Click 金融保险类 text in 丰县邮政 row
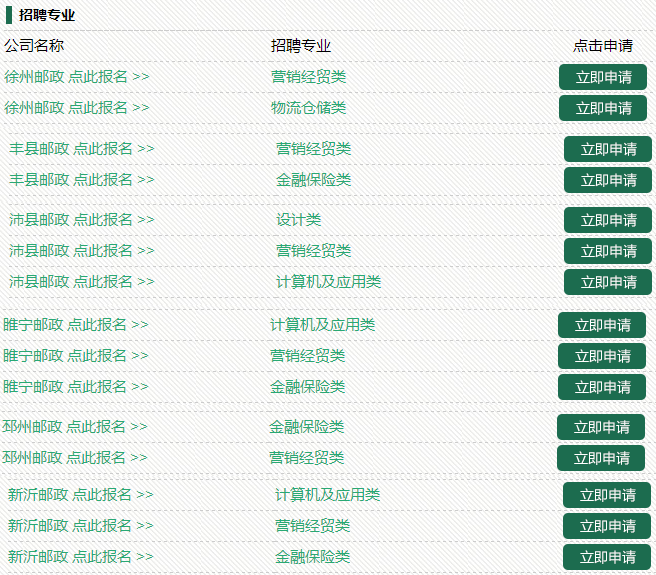Viewport: 656px width, 575px height. pos(313,179)
